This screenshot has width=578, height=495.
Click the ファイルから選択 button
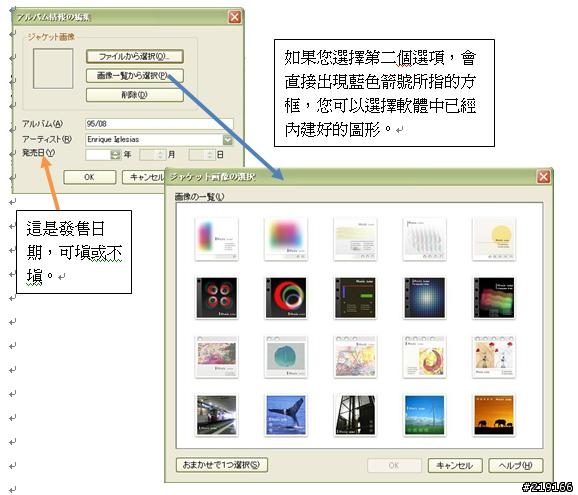tap(135, 56)
